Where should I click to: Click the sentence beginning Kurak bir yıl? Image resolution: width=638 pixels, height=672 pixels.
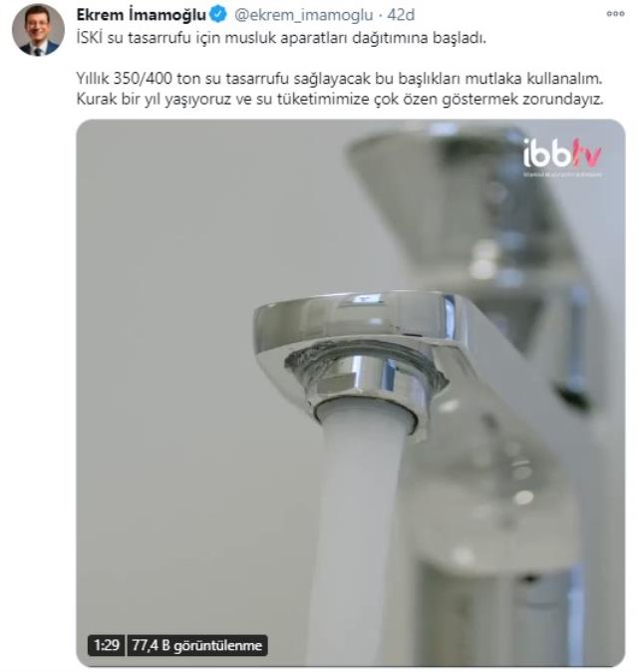(340, 99)
